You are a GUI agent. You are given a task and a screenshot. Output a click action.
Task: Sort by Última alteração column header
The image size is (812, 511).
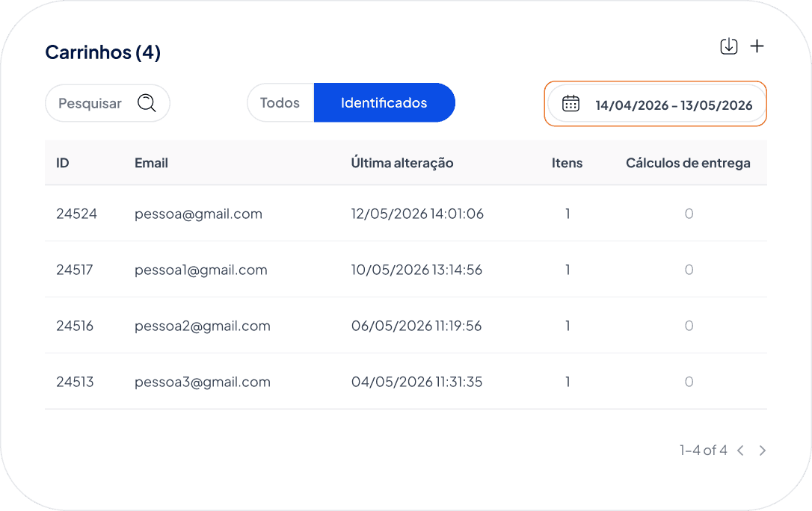click(x=402, y=163)
